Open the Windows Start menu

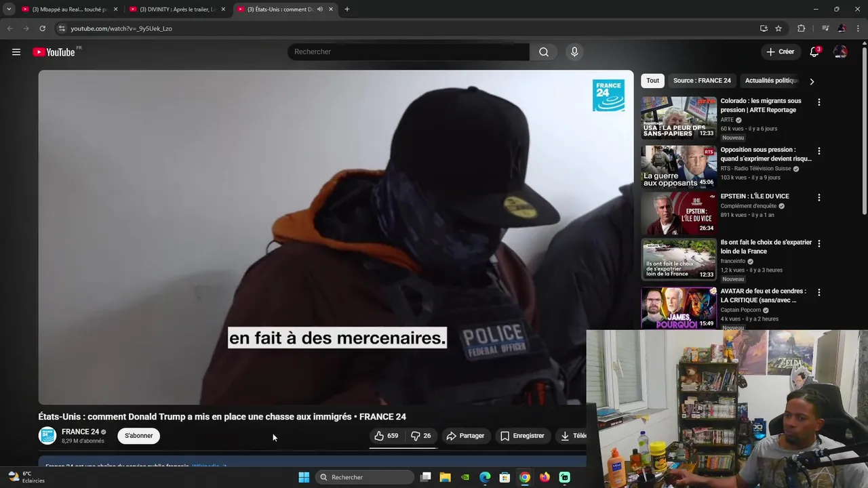point(304,477)
